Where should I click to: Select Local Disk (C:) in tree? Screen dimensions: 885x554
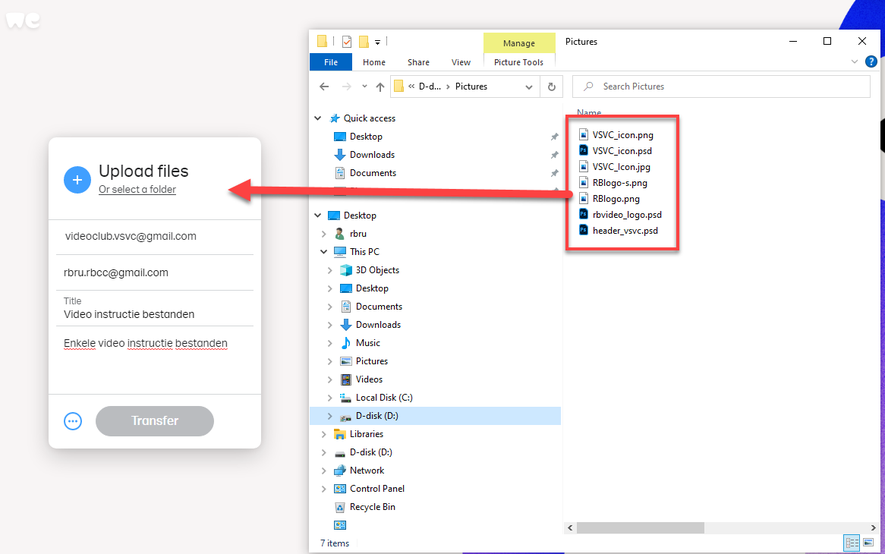[384, 398]
